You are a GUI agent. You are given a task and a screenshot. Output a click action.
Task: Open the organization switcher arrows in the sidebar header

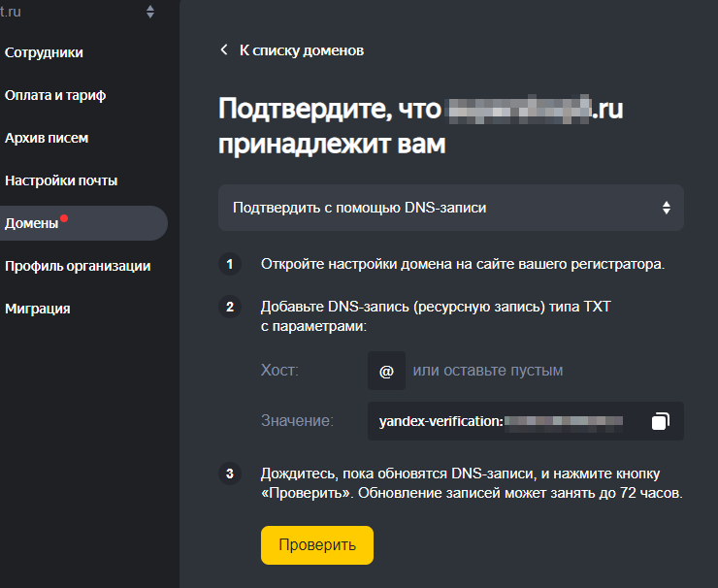coord(149,12)
